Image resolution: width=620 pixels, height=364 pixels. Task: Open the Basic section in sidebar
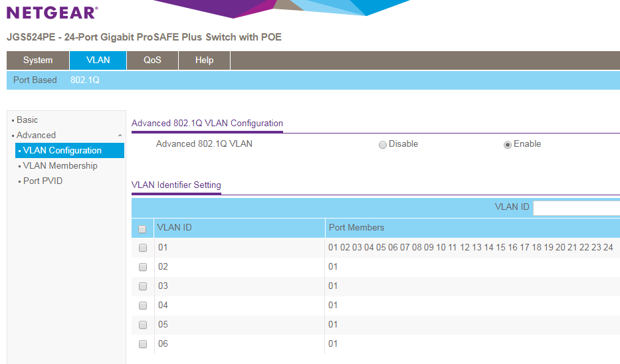pyautogui.click(x=27, y=120)
